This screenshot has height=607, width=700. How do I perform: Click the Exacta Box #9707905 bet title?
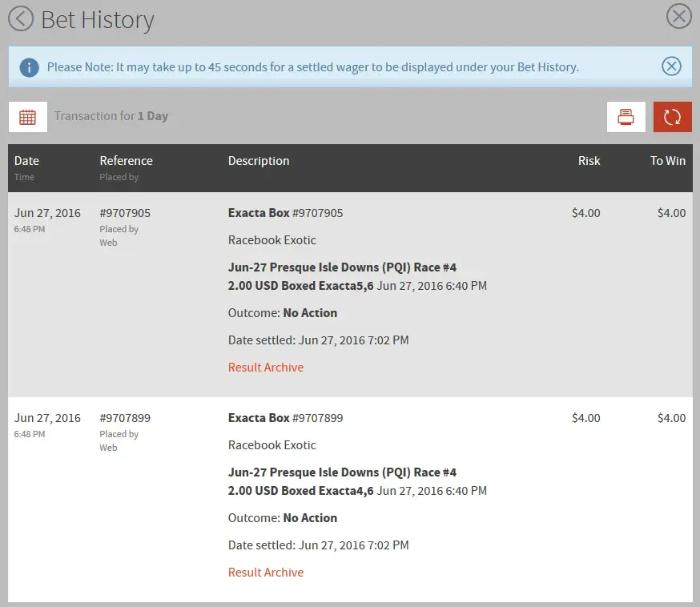click(x=285, y=213)
